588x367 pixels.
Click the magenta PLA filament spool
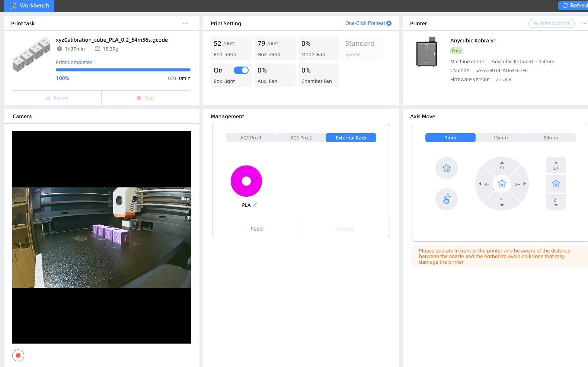coord(246,181)
